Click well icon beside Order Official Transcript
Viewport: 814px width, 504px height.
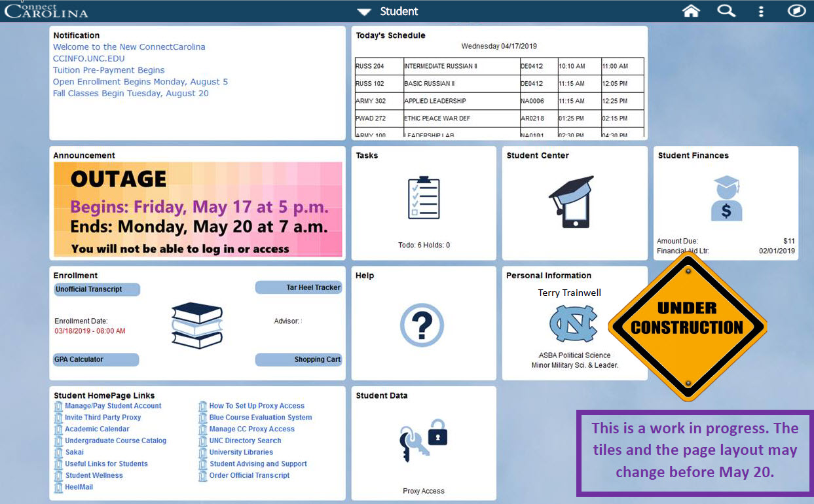pyautogui.click(x=203, y=476)
